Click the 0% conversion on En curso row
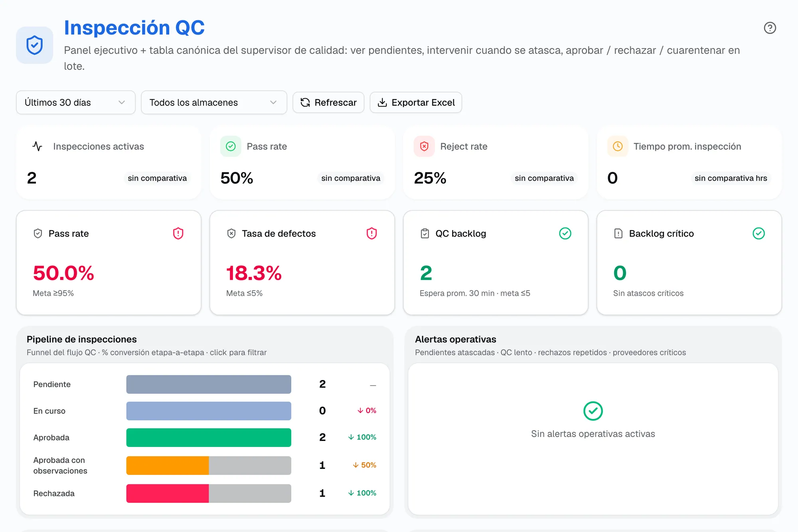Screen dimensions: 798x532 pyautogui.click(x=367, y=410)
